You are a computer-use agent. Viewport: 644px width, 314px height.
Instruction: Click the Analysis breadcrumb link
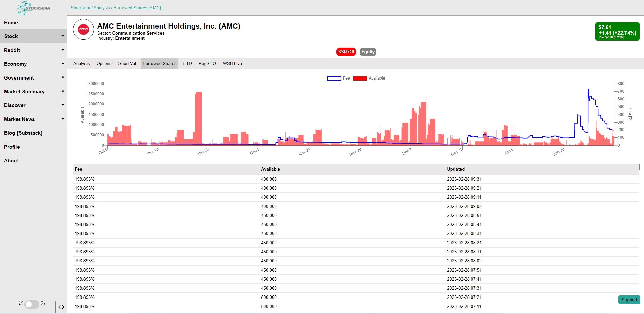coord(102,8)
